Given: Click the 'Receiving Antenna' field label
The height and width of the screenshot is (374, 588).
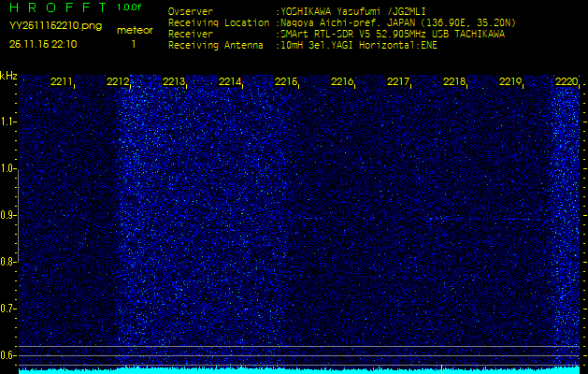Looking at the screenshot, I should tap(216, 46).
